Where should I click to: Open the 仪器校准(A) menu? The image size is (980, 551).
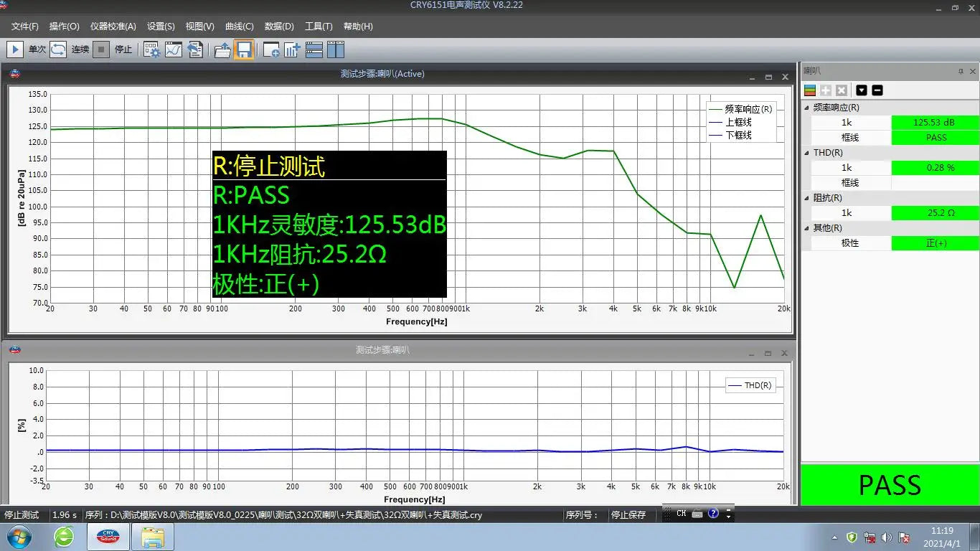pos(113,27)
